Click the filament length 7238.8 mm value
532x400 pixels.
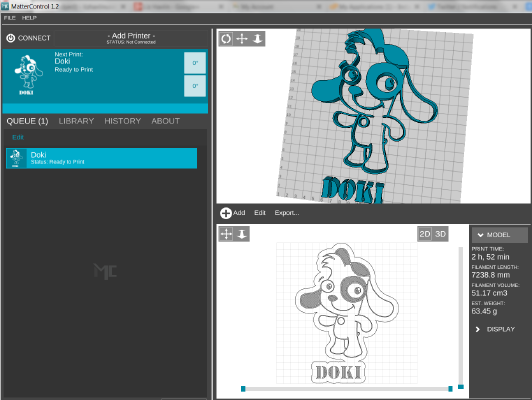(491, 275)
